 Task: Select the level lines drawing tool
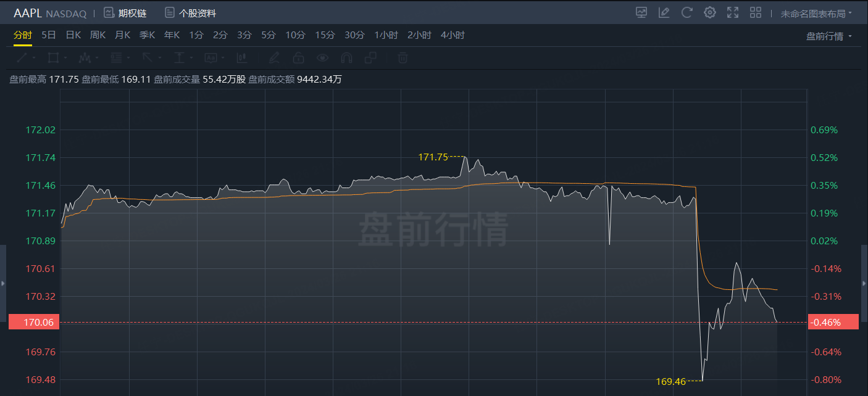(x=116, y=58)
